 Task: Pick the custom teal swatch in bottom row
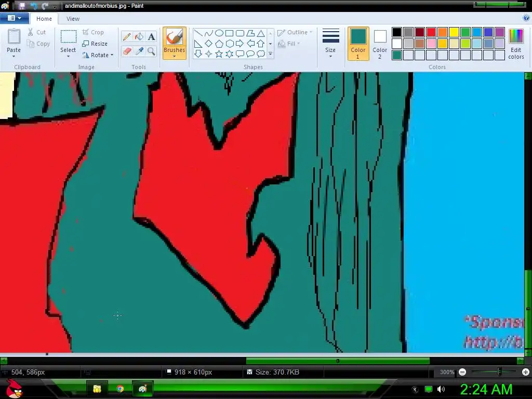coord(397,55)
